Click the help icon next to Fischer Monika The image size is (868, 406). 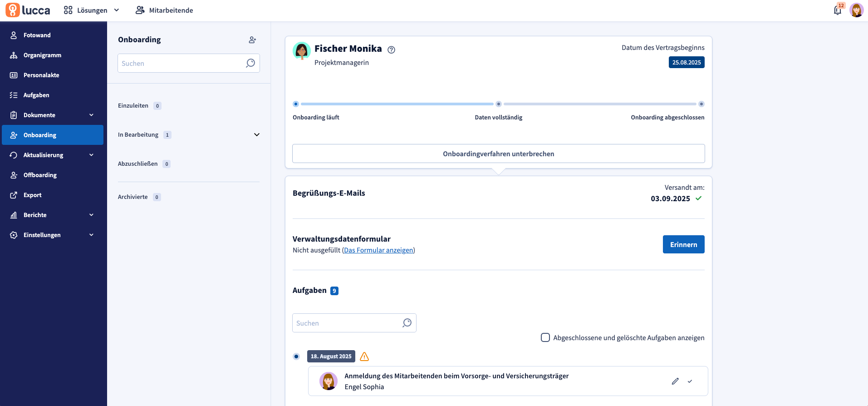[x=391, y=50]
